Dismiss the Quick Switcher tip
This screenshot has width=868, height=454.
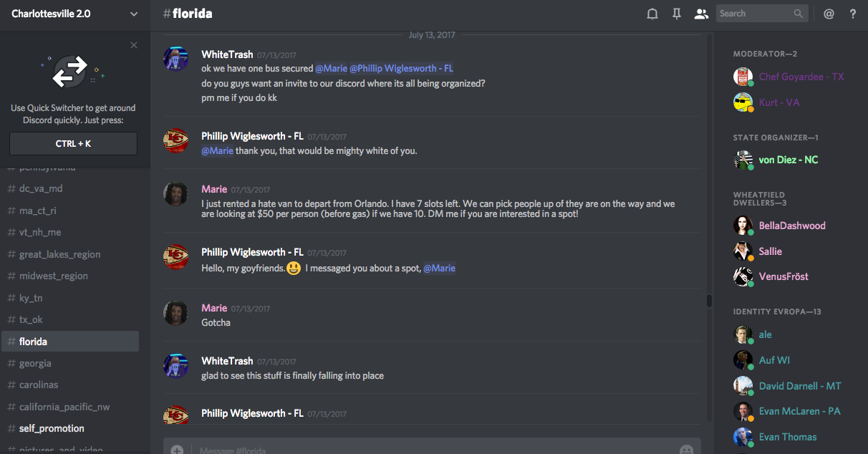134,45
